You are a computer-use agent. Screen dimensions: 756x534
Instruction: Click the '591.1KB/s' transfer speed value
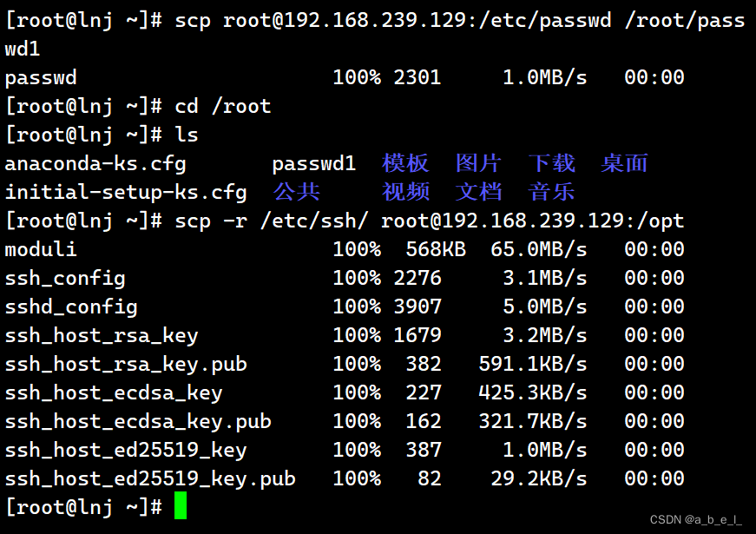533,364
